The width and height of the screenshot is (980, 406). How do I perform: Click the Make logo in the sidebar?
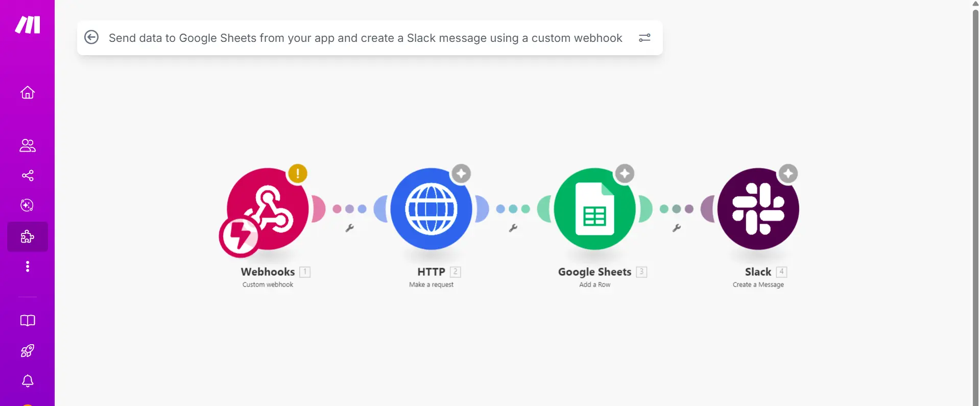28,25
